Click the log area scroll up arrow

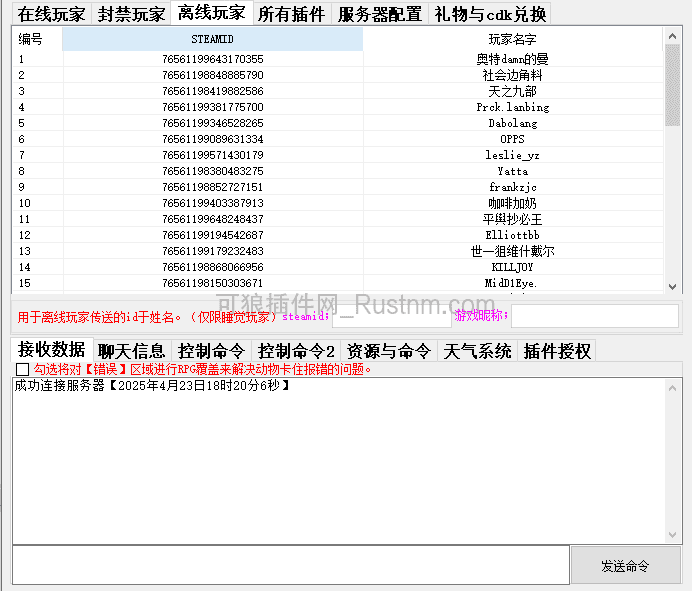(x=672, y=388)
